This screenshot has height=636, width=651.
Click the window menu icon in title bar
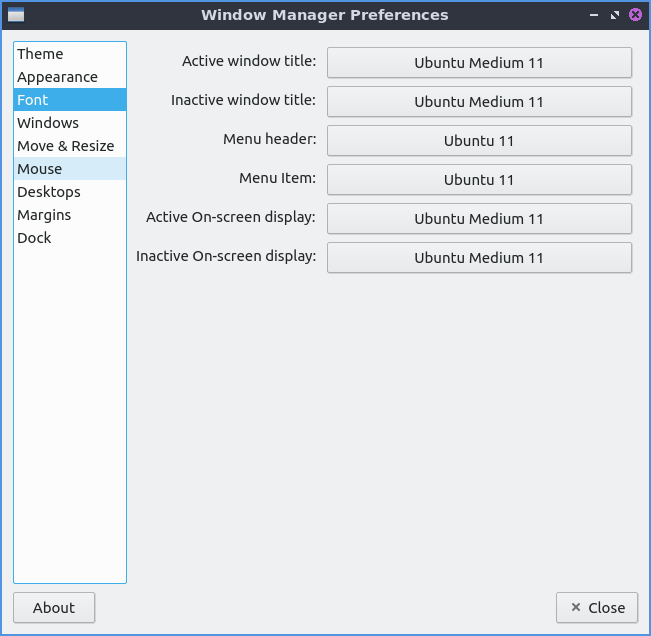[15, 15]
